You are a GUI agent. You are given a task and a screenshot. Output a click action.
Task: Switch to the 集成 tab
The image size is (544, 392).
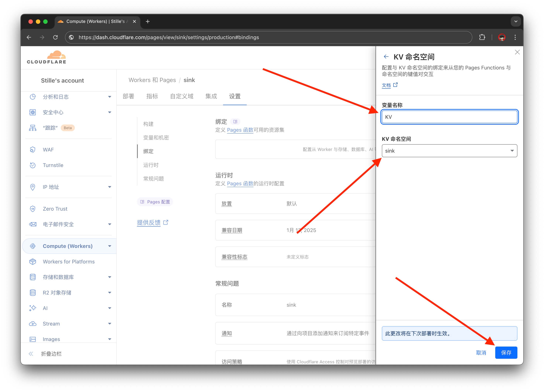point(211,96)
